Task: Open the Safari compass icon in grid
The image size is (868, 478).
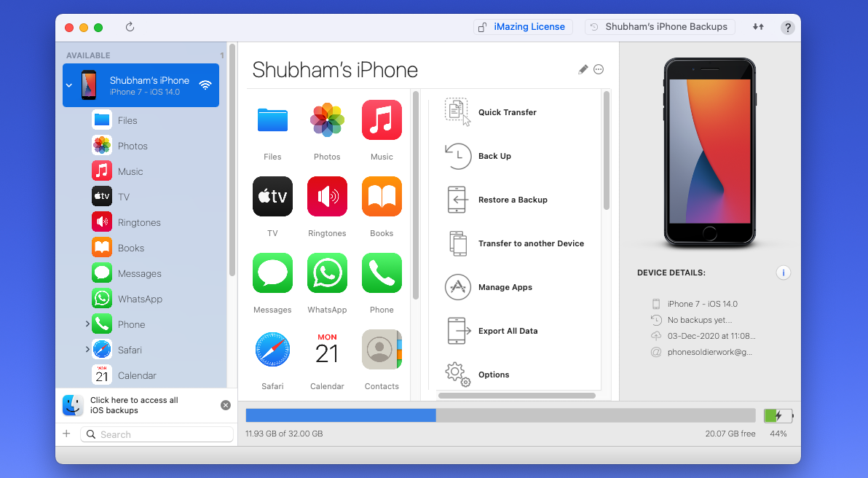Action: [x=272, y=350]
